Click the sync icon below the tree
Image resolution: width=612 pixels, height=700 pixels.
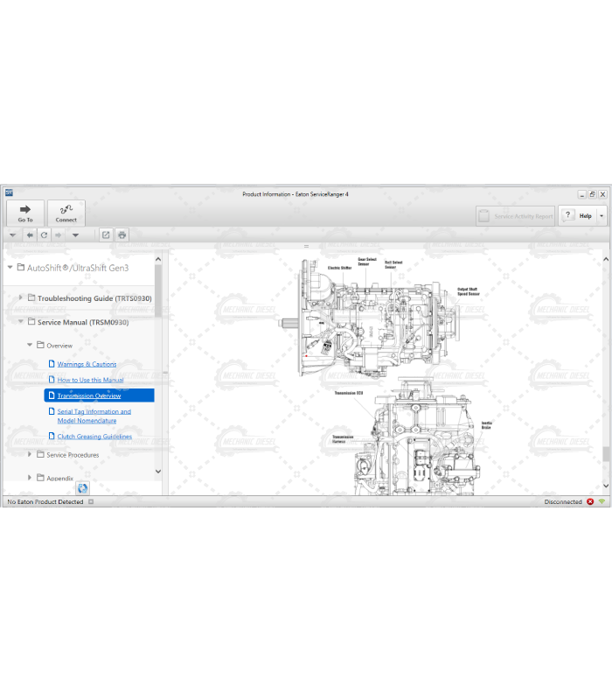[82, 488]
